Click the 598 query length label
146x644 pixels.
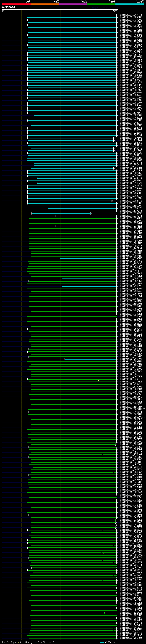115,11
